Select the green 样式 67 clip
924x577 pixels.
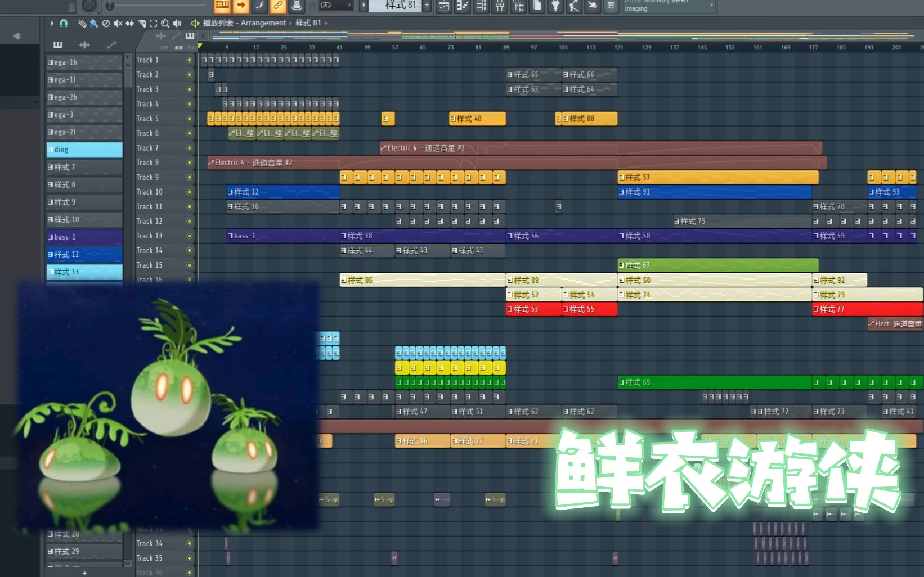click(718, 265)
